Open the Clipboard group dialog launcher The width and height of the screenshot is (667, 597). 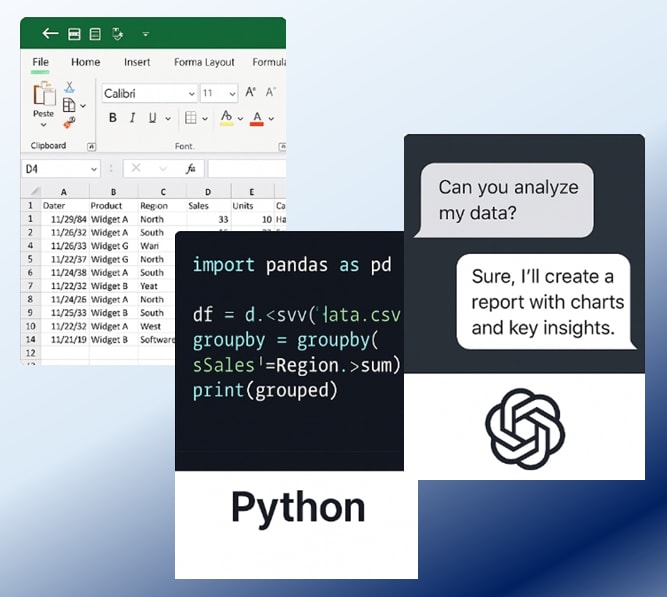91,147
